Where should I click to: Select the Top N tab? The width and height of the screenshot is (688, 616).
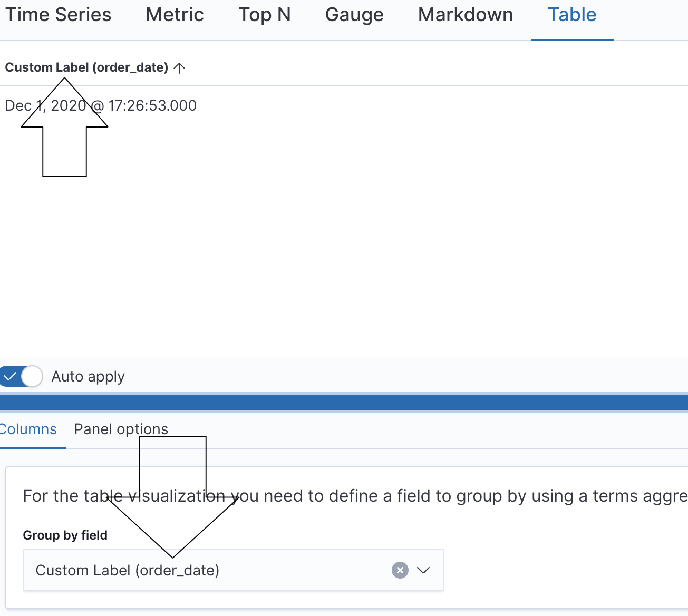pos(265,15)
